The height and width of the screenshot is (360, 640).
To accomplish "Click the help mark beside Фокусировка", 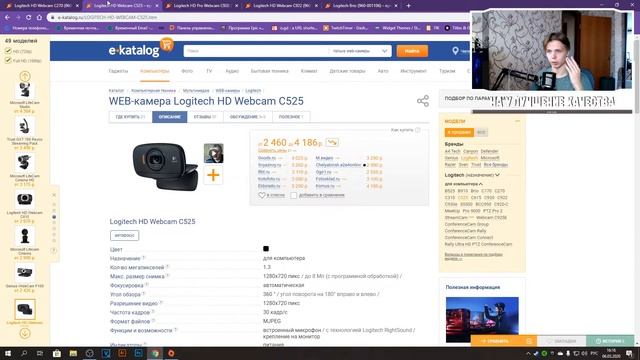I will (x=147, y=285).
